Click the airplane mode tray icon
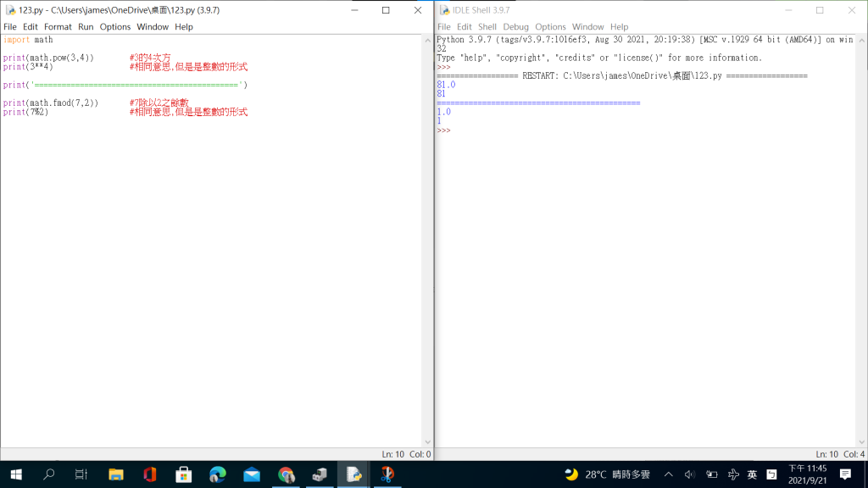This screenshot has height=488, width=868. pos(733,474)
